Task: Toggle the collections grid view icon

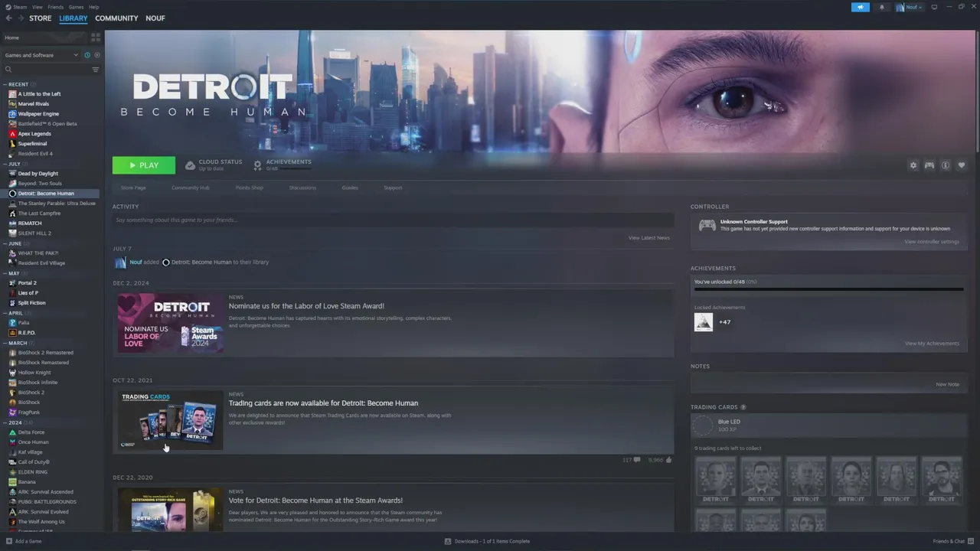Action: 96,37
